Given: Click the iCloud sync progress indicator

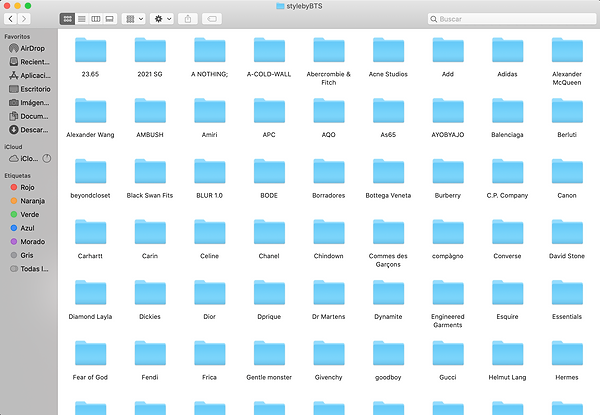Looking at the screenshot, I should pyautogui.click(x=47, y=158).
